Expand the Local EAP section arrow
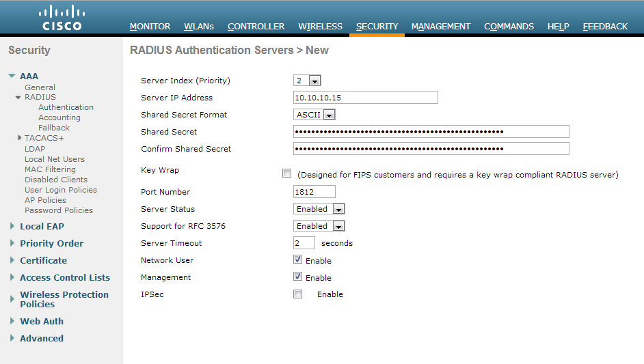The height and width of the screenshot is (364, 644). click(x=12, y=226)
